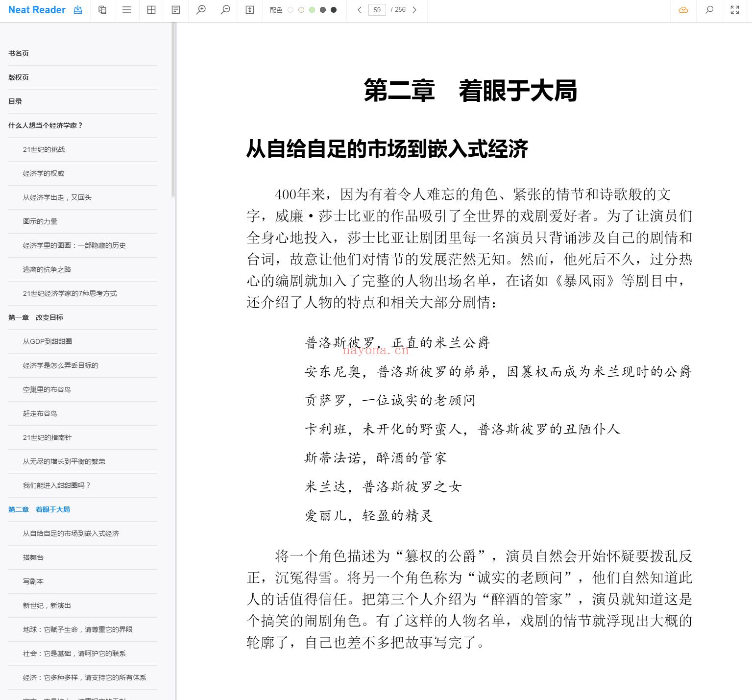Click the total page count 256
Image resolution: width=752 pixels, height=700 pixels.
[400, 10]
